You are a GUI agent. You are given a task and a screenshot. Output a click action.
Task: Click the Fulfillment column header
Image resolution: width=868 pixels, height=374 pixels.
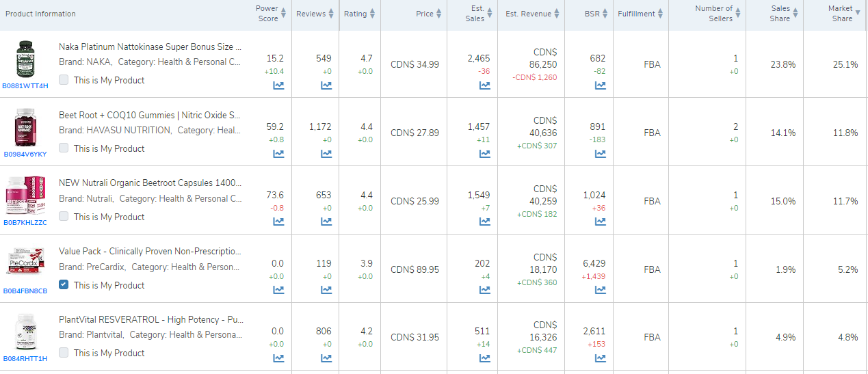pos(640,14)
